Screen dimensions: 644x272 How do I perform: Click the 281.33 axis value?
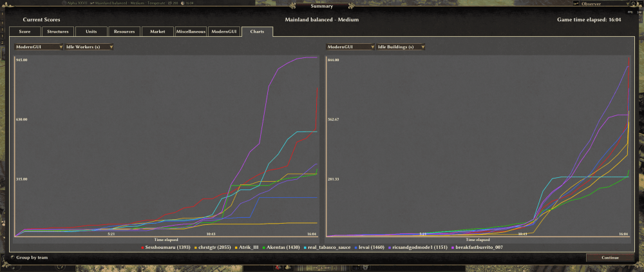point(333,179)
